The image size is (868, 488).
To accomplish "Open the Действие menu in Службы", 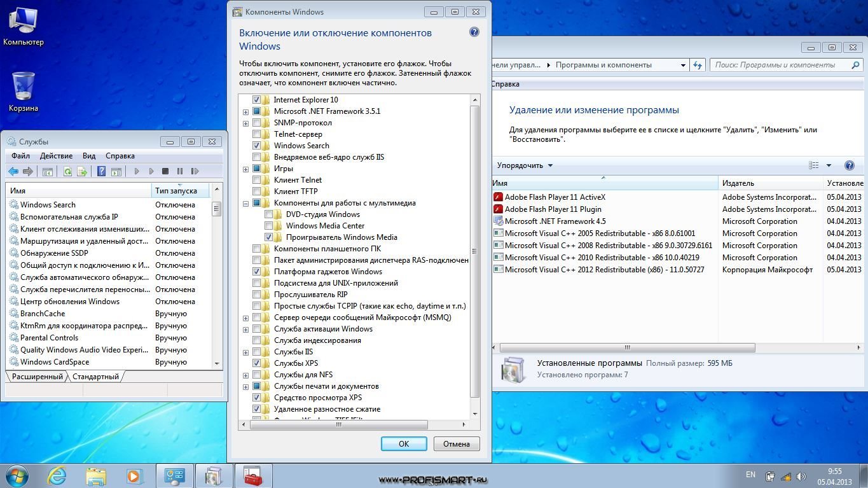I will point(56,156).
